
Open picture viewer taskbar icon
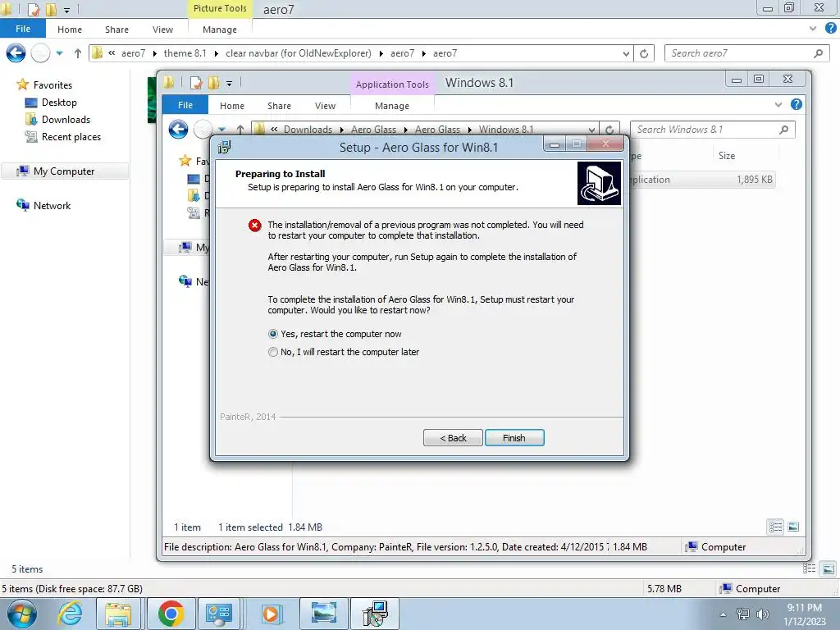click(323, 614)
